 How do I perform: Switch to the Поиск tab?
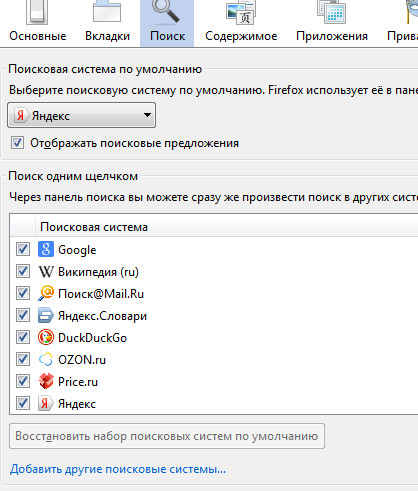tap(167, 23)
